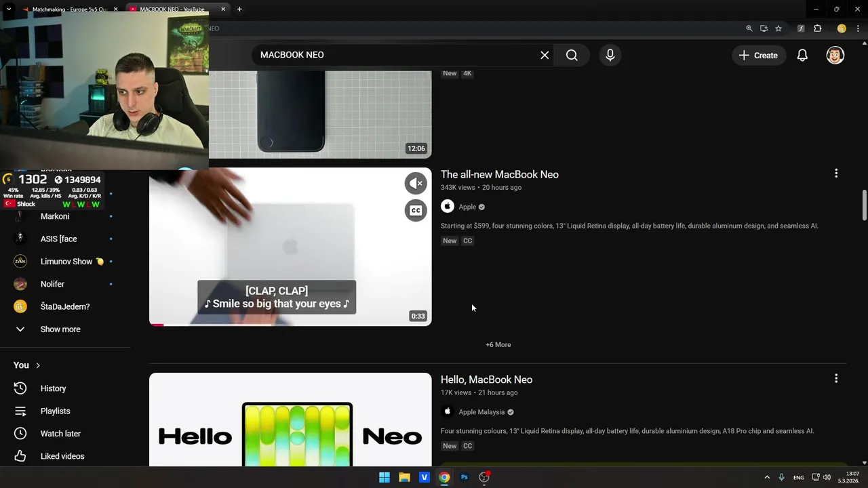Open The all-new MacBook Neo preview thumbnail
This screenshot has height=488, width=868.
tap(290, 247)
